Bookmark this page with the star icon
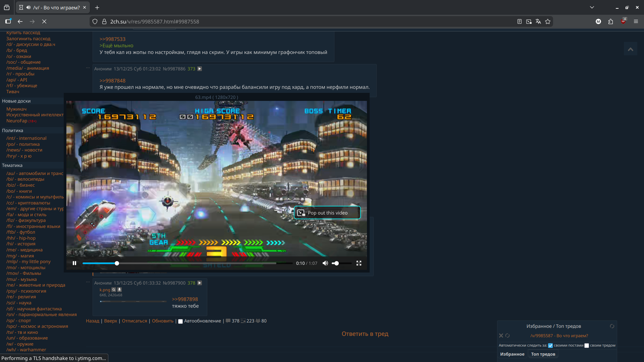The image size is (644, 362). click(548, 21)
